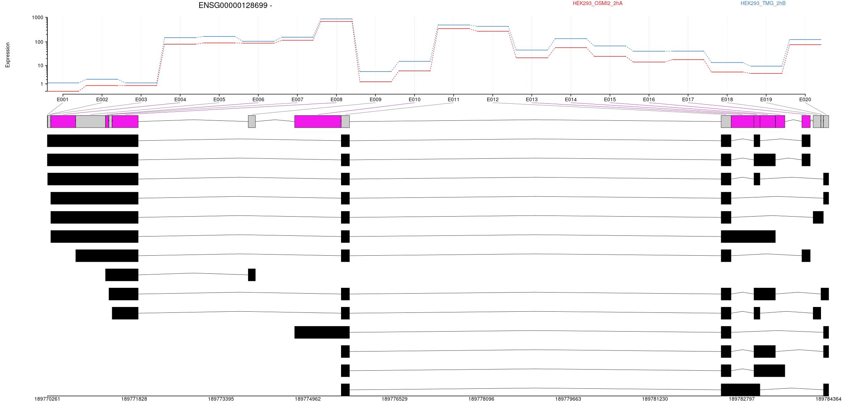Click genomic coordinate 189784364
This screenshot has height=405, width=868.
[829, 399]
